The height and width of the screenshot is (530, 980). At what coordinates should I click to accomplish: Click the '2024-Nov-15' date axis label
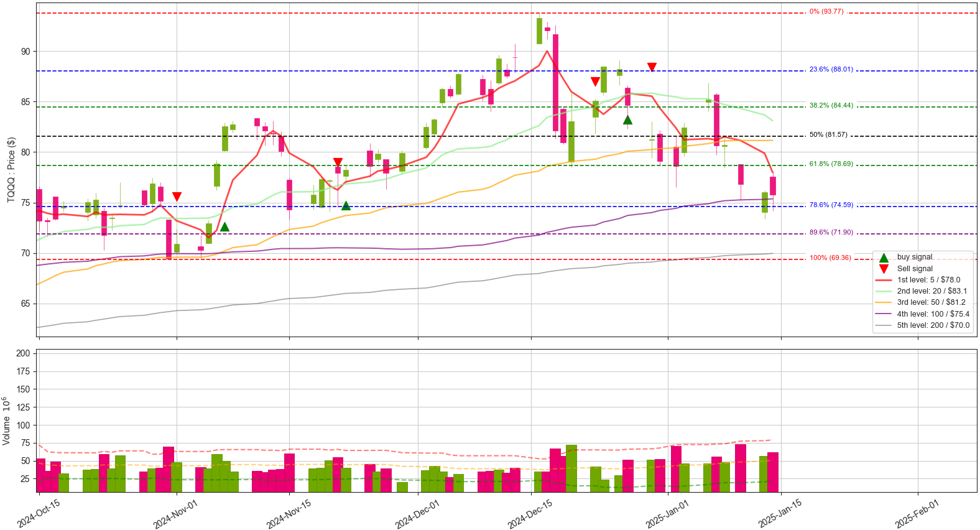click(x=288, y=513)
